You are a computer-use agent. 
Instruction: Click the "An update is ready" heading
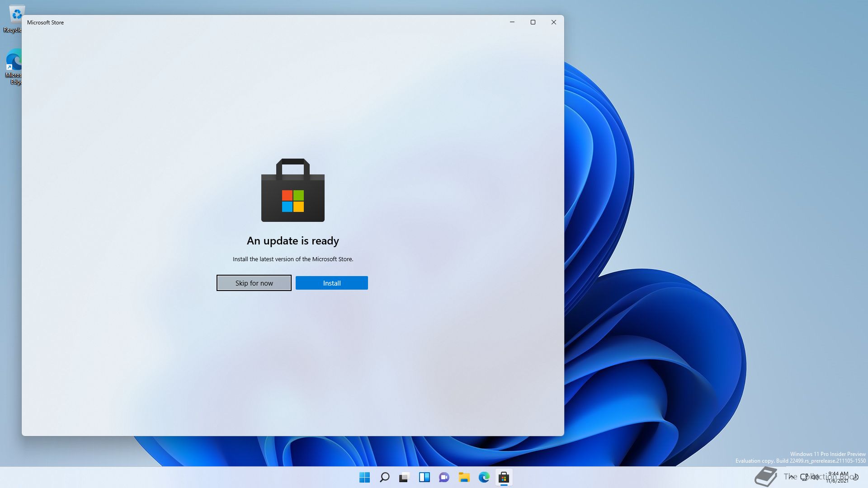[x=293, y=241]
